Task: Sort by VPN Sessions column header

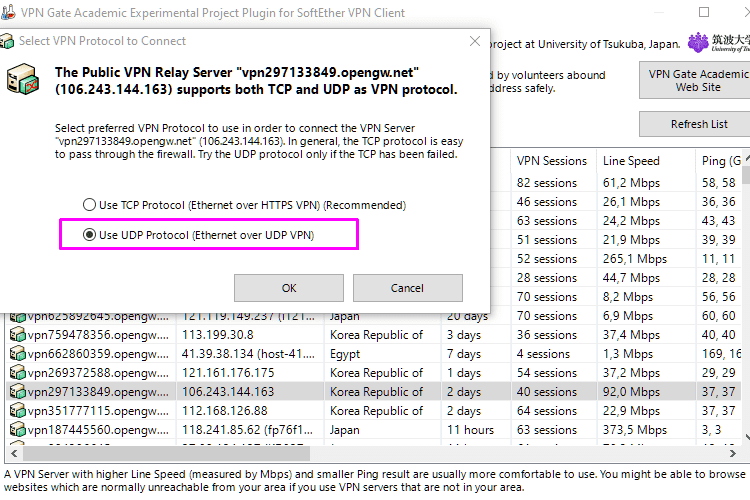Action: [x=553, y=161]
